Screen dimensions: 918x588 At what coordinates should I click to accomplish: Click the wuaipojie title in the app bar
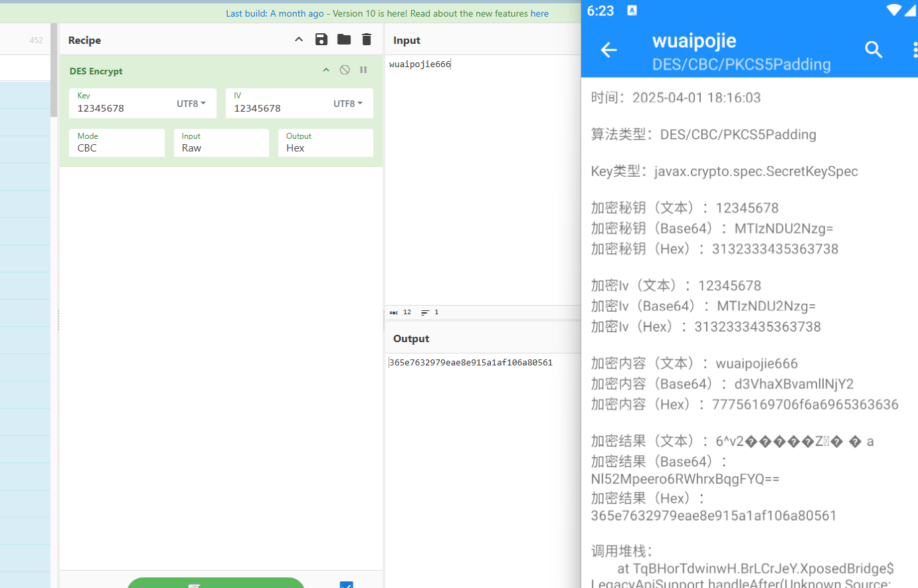694,41
